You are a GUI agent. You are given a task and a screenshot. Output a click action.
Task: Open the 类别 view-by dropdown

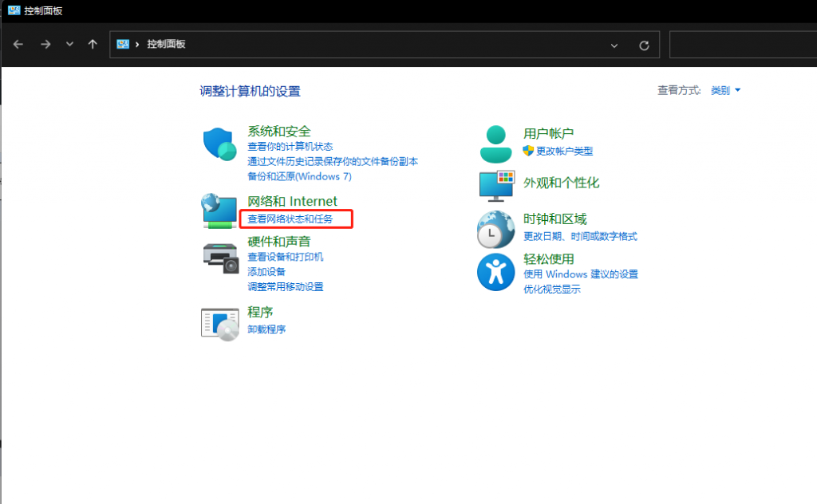725,91
